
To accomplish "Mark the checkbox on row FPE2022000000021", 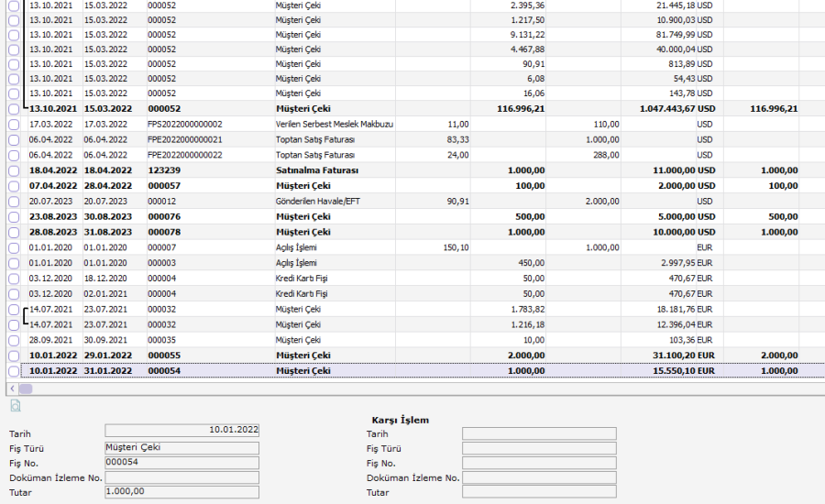I will [13, 139].
